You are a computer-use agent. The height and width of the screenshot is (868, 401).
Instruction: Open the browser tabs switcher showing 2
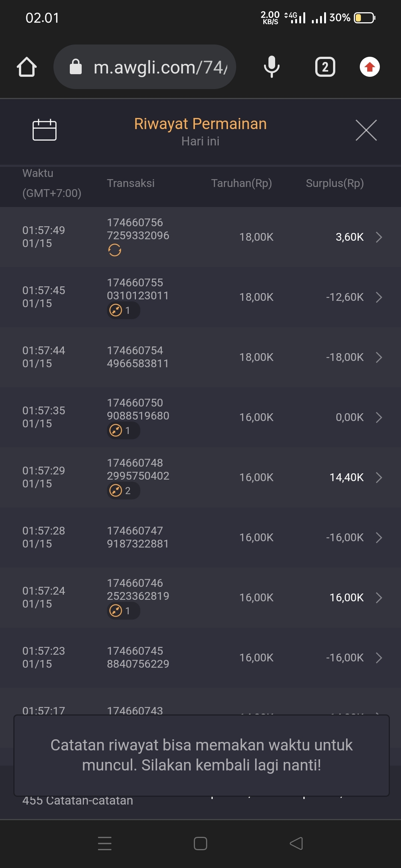click(x=325, y=67)
